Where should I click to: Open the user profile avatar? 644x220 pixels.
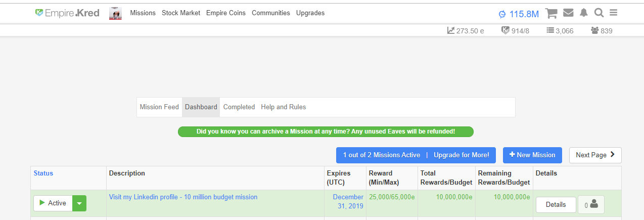(x=115, y=13)
